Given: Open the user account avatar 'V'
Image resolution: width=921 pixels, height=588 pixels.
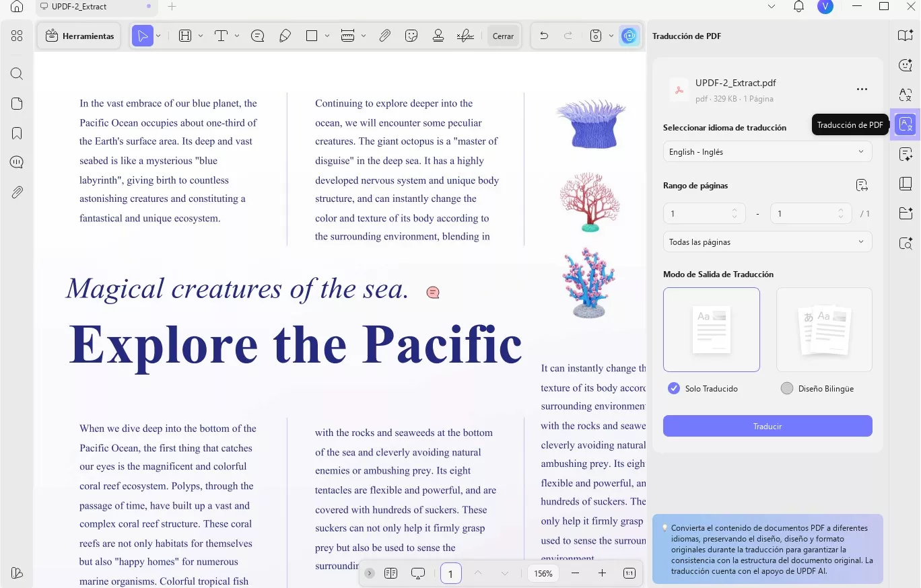Looking at the screenshot, I should tap(825, 7).
